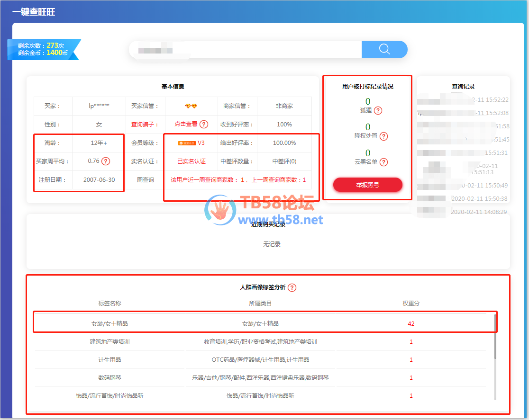The width and height of the screenshot is (529, 420).
Task: Click the 查询骗子 red label
Action: (x=145, y=125)
